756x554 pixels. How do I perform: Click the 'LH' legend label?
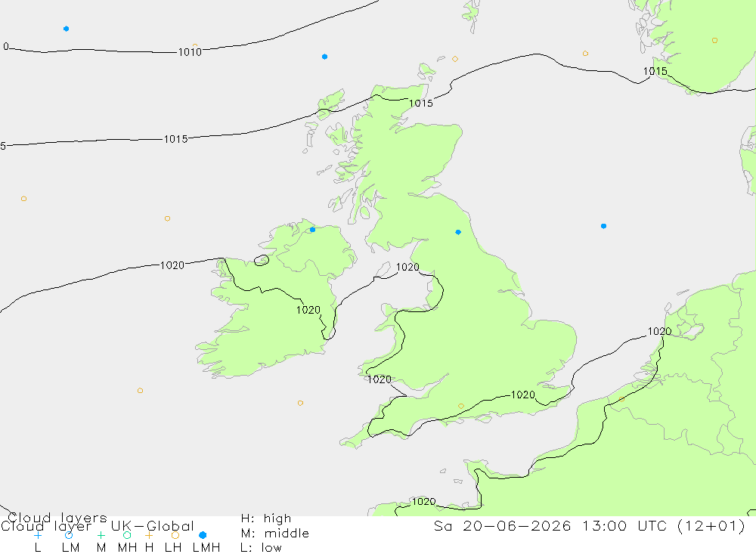pos(173,548)
